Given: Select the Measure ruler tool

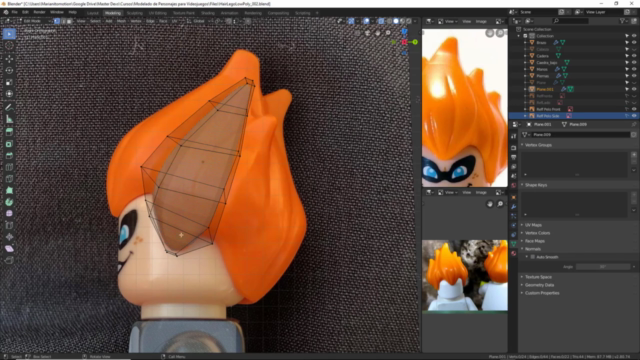Looking at the screenshot, I should pos(9,119).
